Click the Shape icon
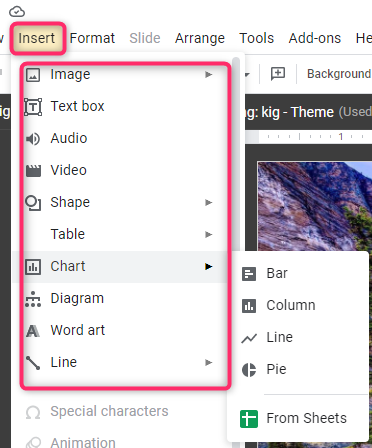Viewport: 372px width, 448px height. (x=33, y=203)
